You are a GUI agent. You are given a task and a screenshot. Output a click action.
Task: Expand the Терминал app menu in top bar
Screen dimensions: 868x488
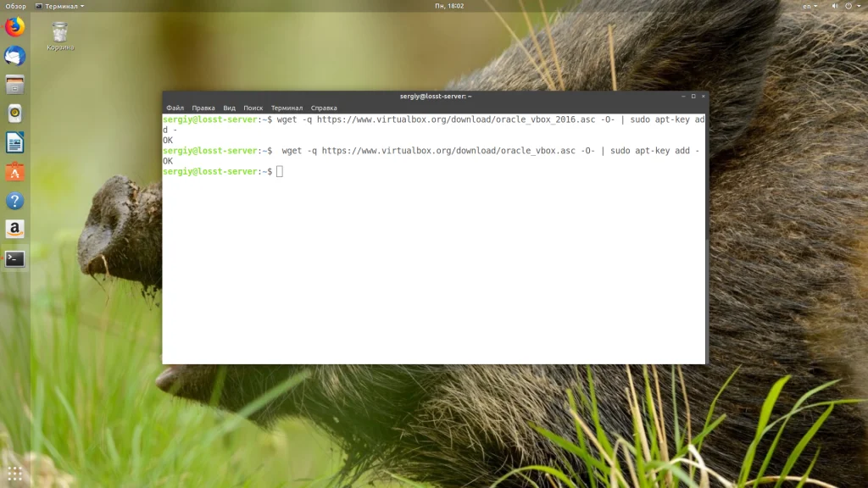click(60, 6)
